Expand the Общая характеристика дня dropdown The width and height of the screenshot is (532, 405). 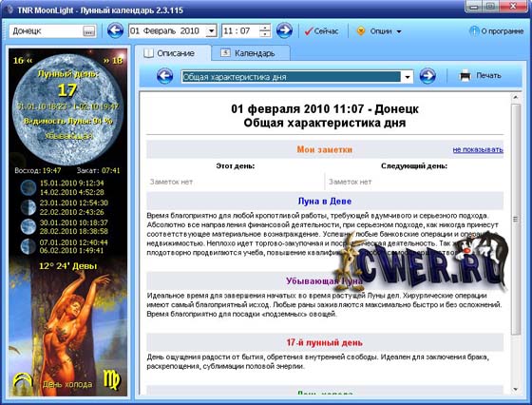pyautogui.click(x=408, y=77)
